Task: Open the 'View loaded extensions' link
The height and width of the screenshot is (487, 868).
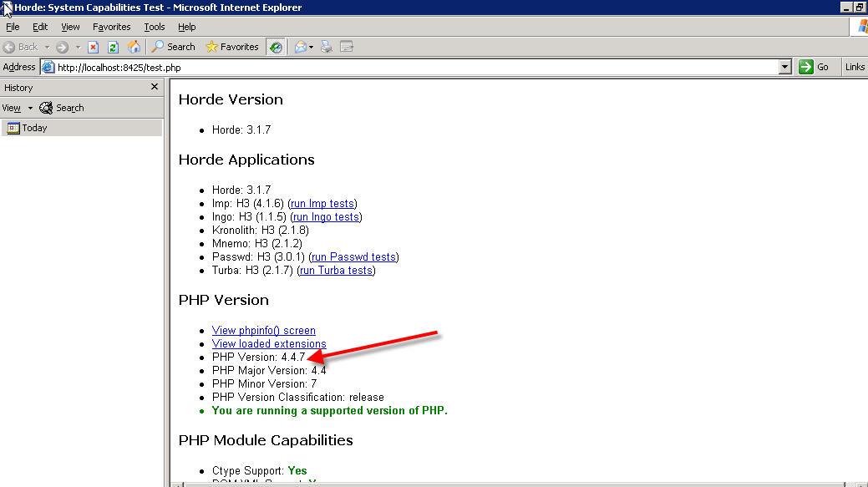Action: (x=269, y=343)
